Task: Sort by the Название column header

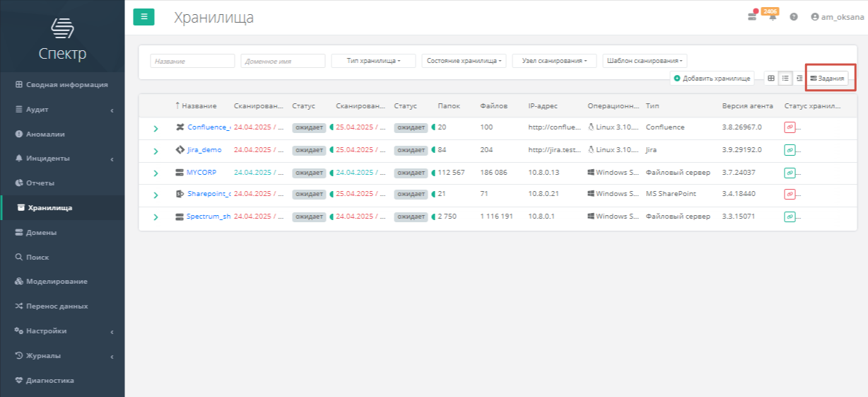Action: pos(196,106)
